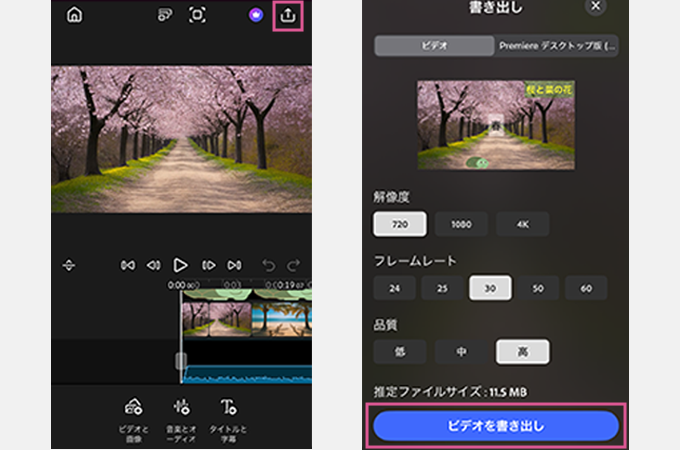This screenshot has width=680, height=450.
Task: Tap the purple premium badge icon
Action: tap(256, 15)
